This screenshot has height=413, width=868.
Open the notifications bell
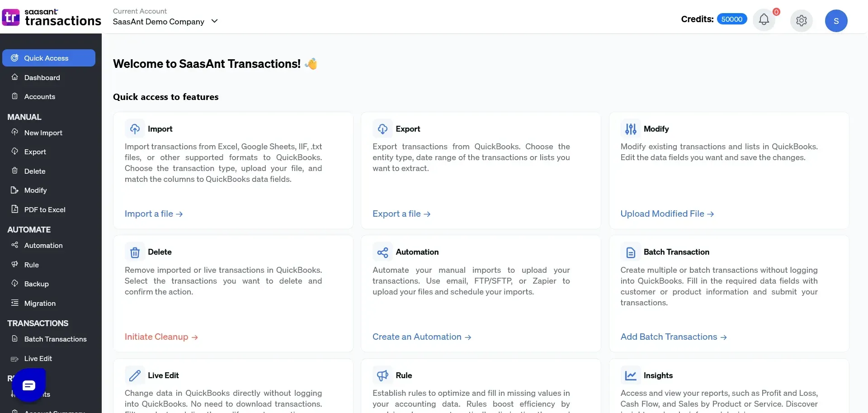(x=764, y=20)
